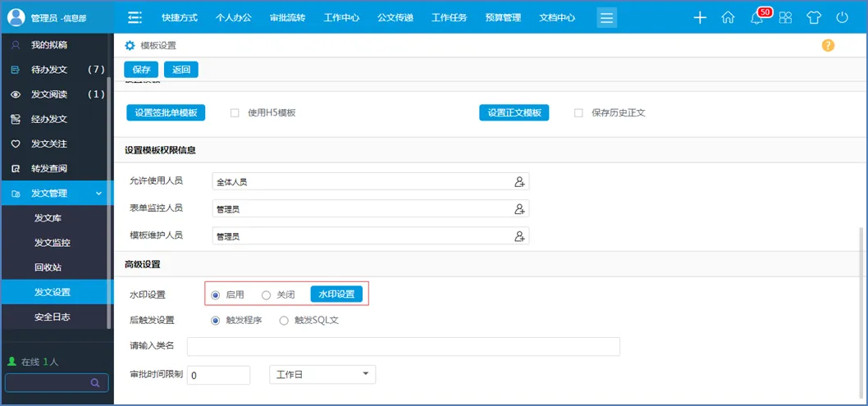Open the 工作日 dropdown

click(322, 375)
